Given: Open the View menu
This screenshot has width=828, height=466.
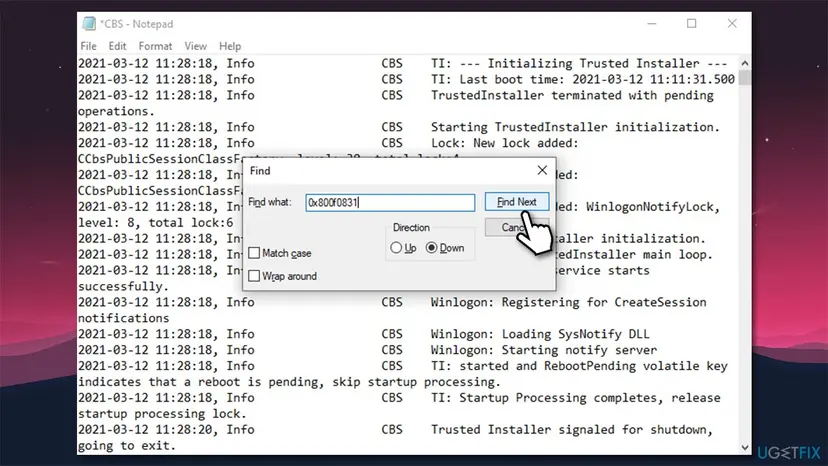Looking at the screenshot, I should (x=195, y=46).
